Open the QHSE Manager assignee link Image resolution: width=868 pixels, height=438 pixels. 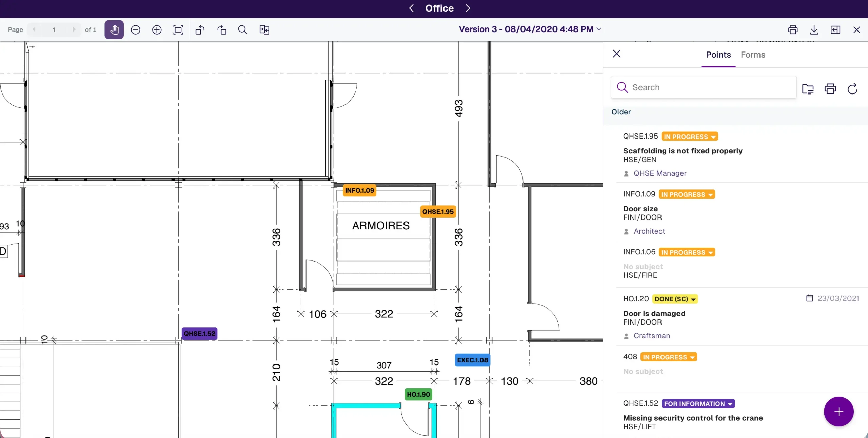[x=660, y=173]
